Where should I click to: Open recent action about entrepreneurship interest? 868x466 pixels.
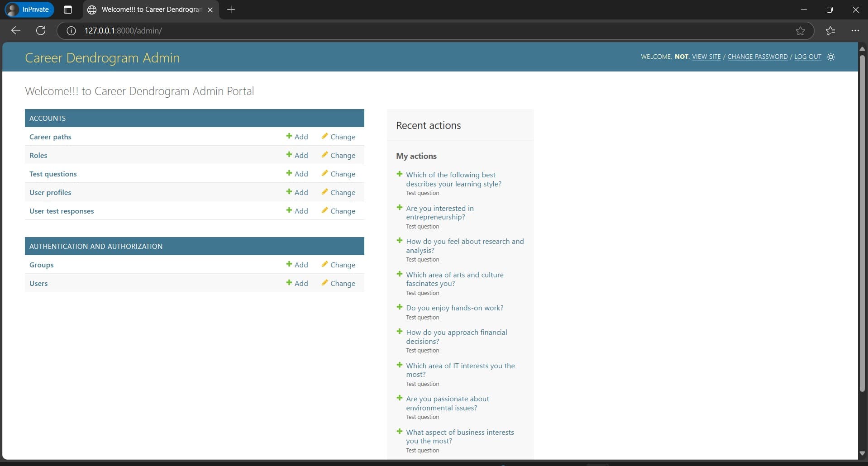tap(440, 213)
